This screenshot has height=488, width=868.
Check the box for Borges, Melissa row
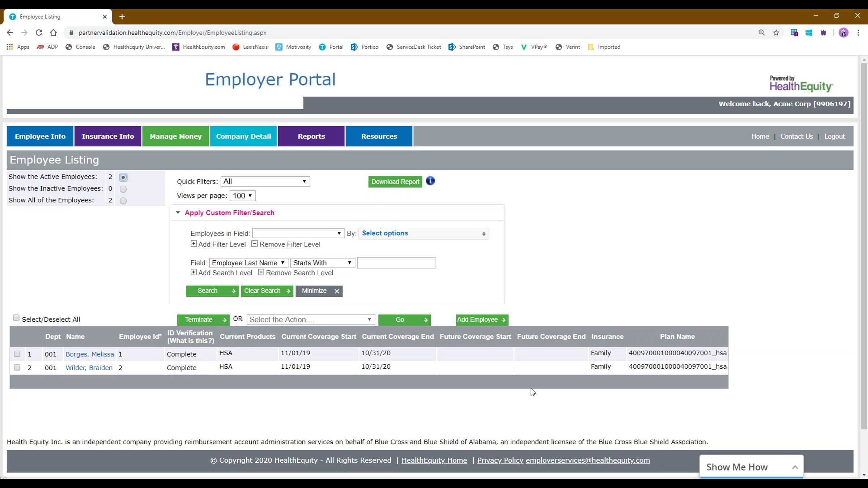click(x=17, y=354)
